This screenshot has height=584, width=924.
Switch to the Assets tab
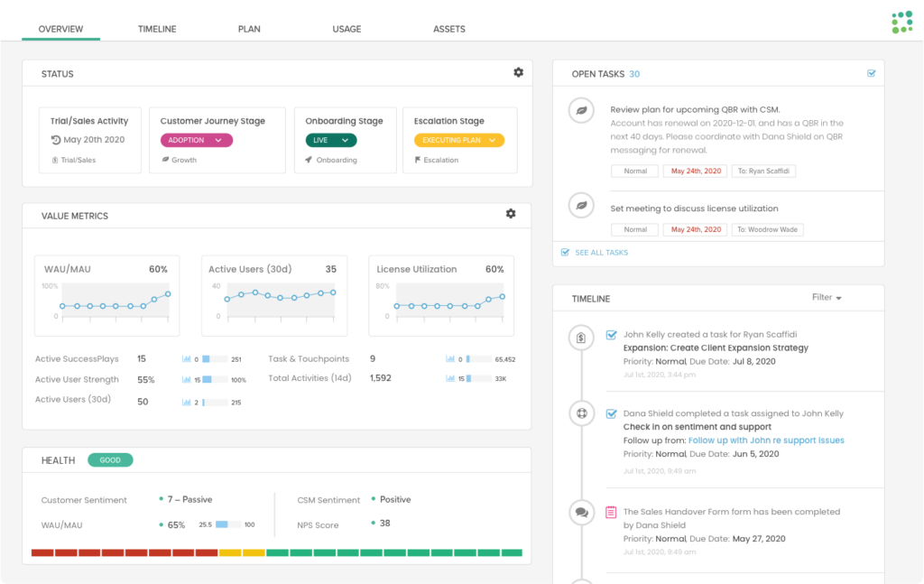point(449,29)
